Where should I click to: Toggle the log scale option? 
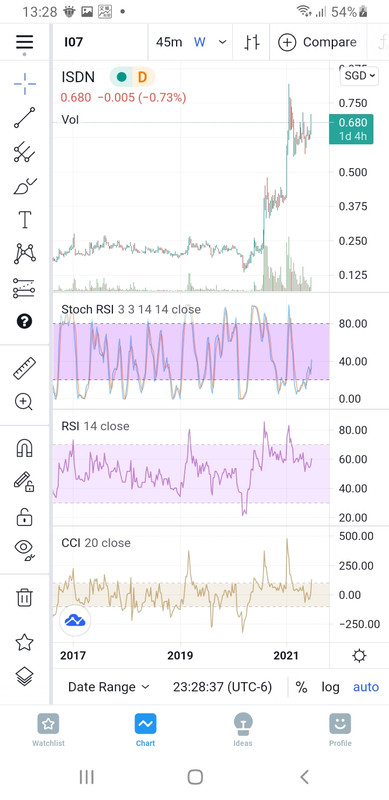pos(330,687)
